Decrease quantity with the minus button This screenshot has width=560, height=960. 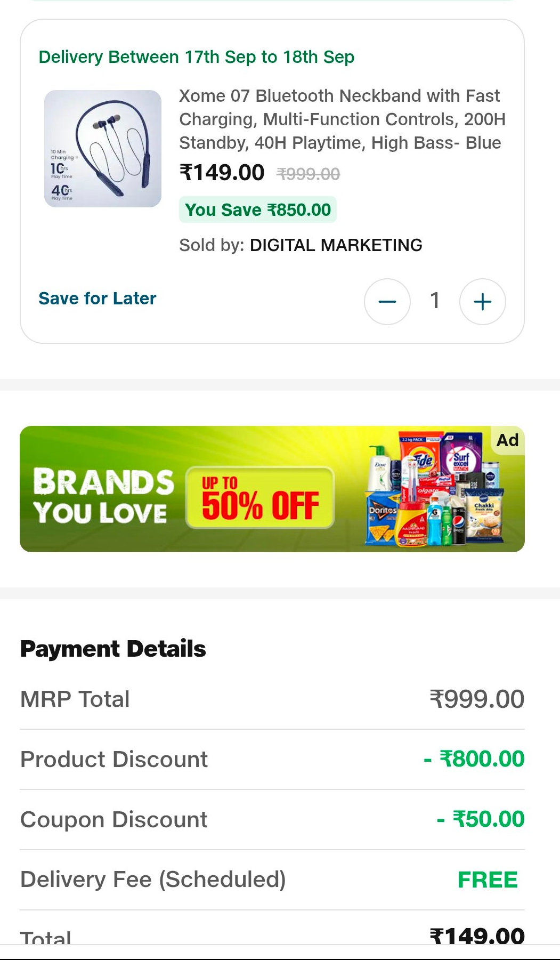click(387, 302)
